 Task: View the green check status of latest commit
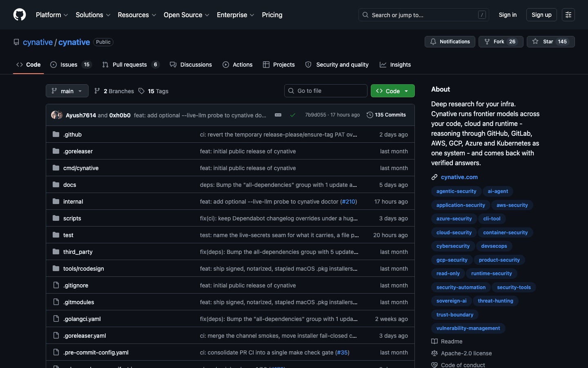pos(293,115)
